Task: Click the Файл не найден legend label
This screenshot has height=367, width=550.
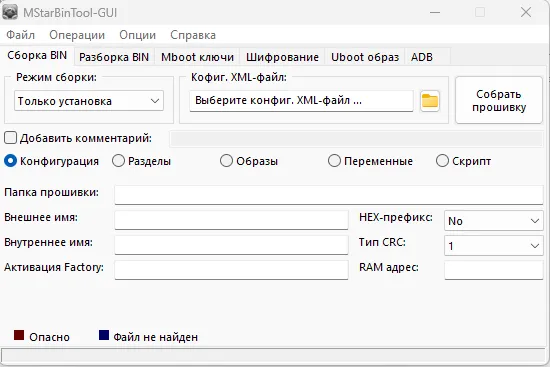Action: coord(155,337)
